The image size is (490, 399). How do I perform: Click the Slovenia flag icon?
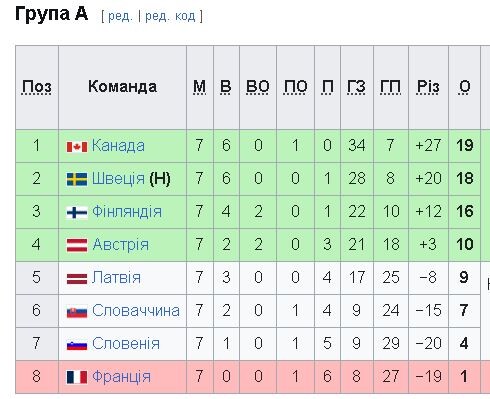[x=77, y=344]
